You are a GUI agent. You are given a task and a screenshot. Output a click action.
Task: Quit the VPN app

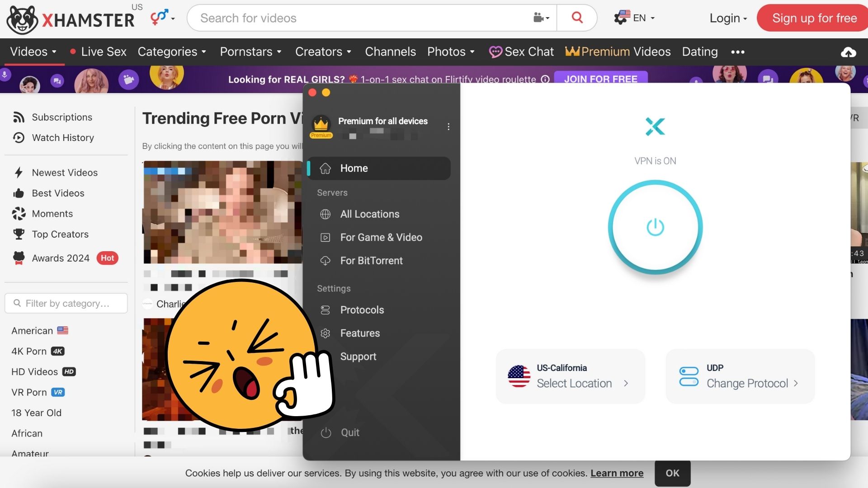[349, 432]
